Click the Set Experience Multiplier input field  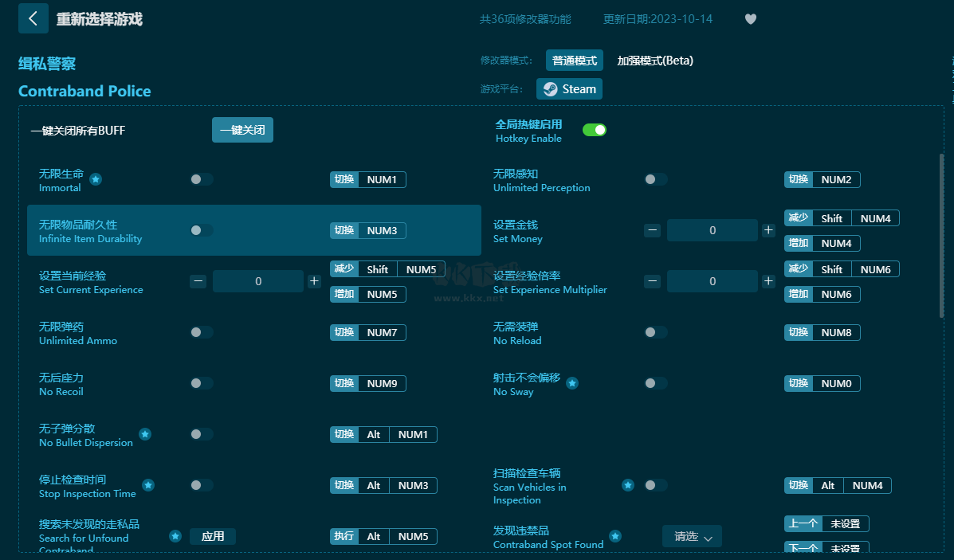tap(713, 281)
